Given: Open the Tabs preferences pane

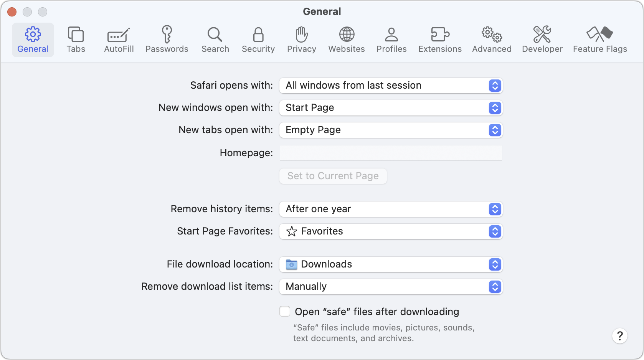Looking at the screenshot, I should point(76,39).
